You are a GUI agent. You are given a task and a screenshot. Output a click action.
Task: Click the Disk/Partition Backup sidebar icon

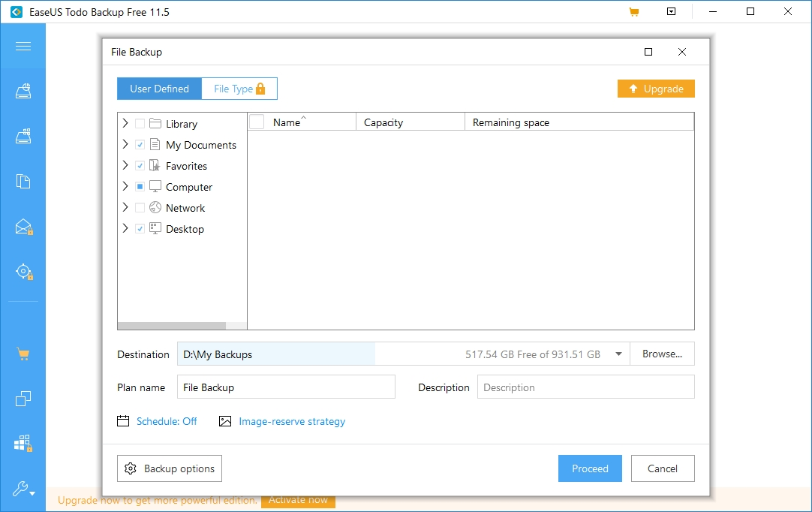point(23,91)
